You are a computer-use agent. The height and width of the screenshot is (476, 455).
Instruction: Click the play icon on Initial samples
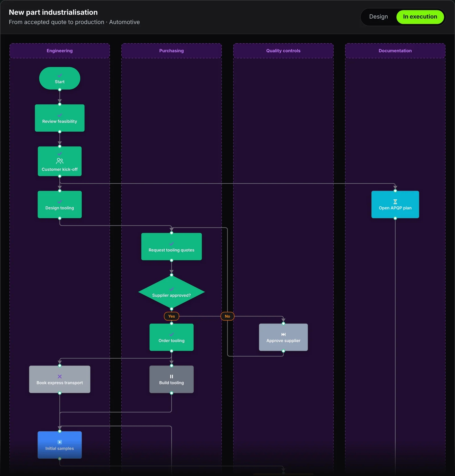tap(60, 442)
